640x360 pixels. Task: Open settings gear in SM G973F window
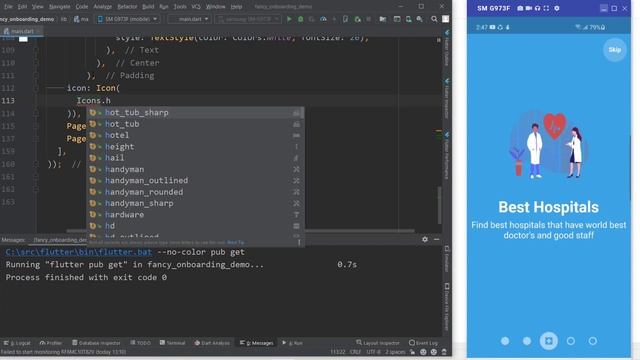click(x=557, y=8)
